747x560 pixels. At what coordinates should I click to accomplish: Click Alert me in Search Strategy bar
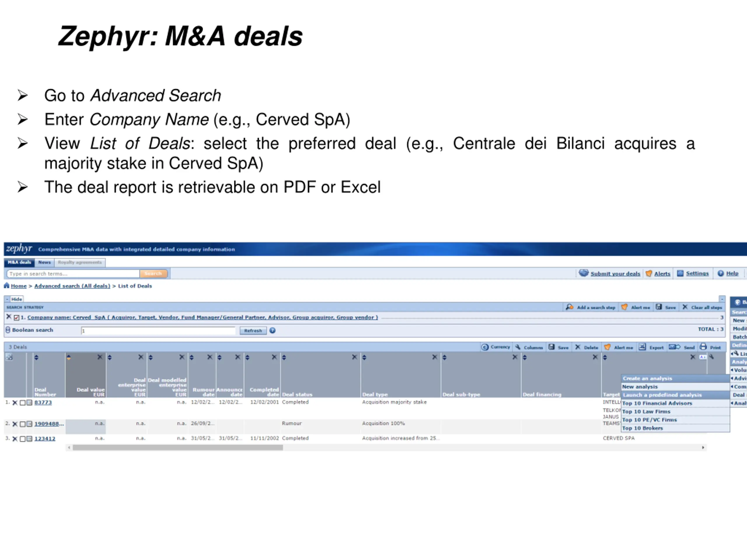tap(636, 307)
